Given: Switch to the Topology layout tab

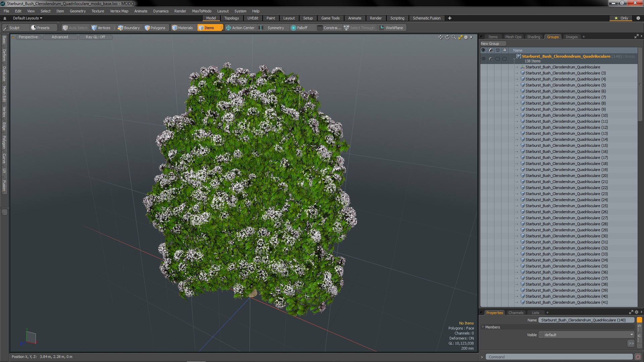Looking at the screenshot, I should pos(231,18).
